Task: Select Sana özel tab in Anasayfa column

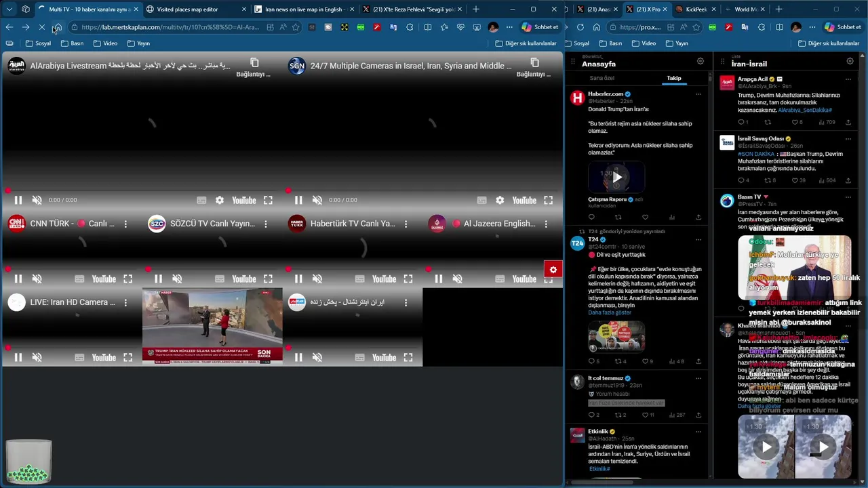Action: 601,78
